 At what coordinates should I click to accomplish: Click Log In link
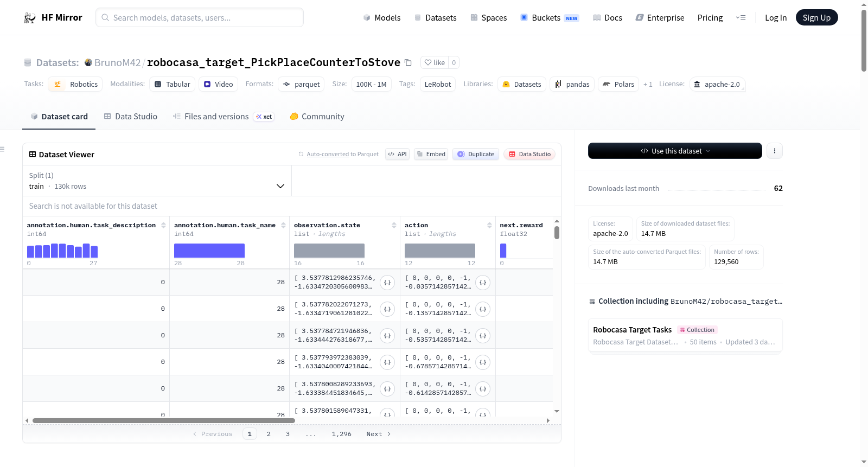pos(775,17)
